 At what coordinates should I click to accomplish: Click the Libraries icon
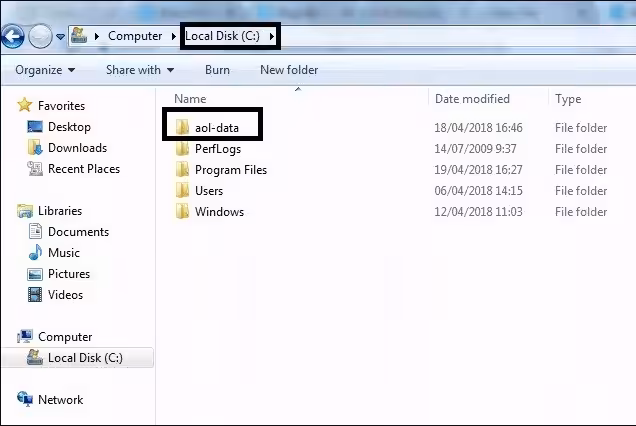click(25, 211)
